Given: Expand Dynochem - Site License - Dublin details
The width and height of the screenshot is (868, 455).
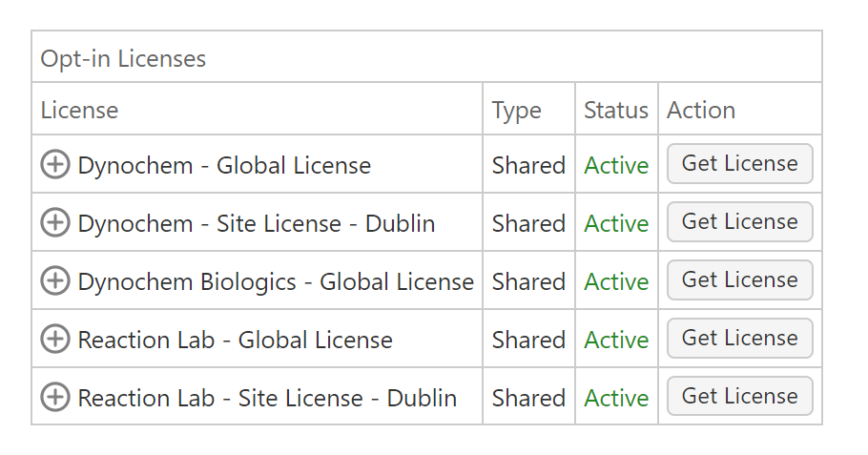Looking at the screenshot, I should coord(55,223).
